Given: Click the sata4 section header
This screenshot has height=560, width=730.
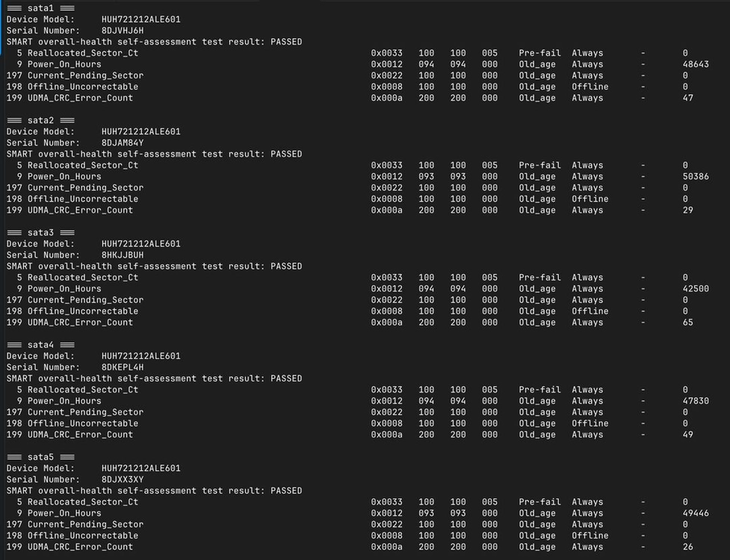Looking at the screenshot, I should point(40,345).
